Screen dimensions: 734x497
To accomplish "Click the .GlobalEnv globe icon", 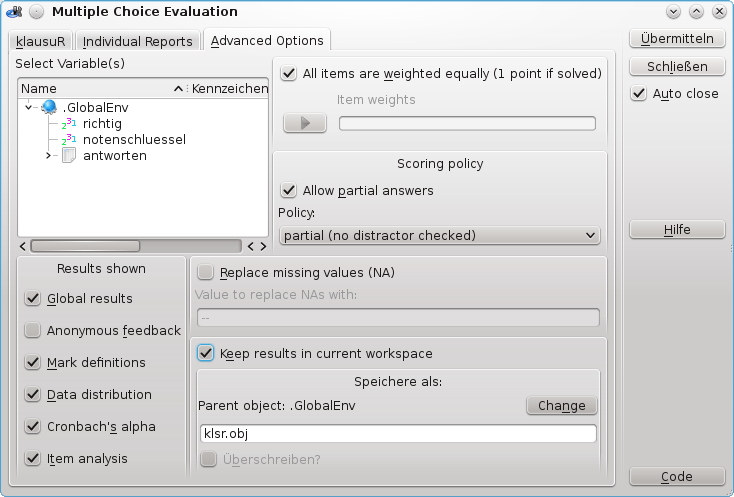I will click(x=49, y=107).
